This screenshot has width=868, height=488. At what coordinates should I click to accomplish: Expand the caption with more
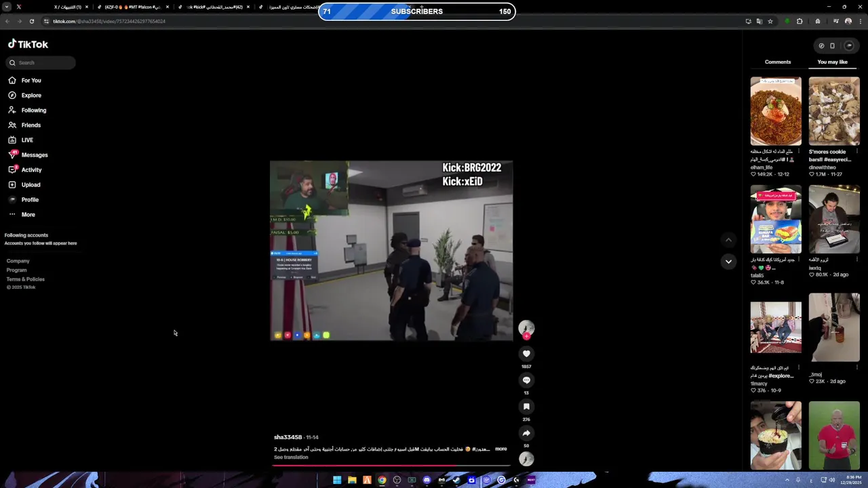click(x=500, y=449)
